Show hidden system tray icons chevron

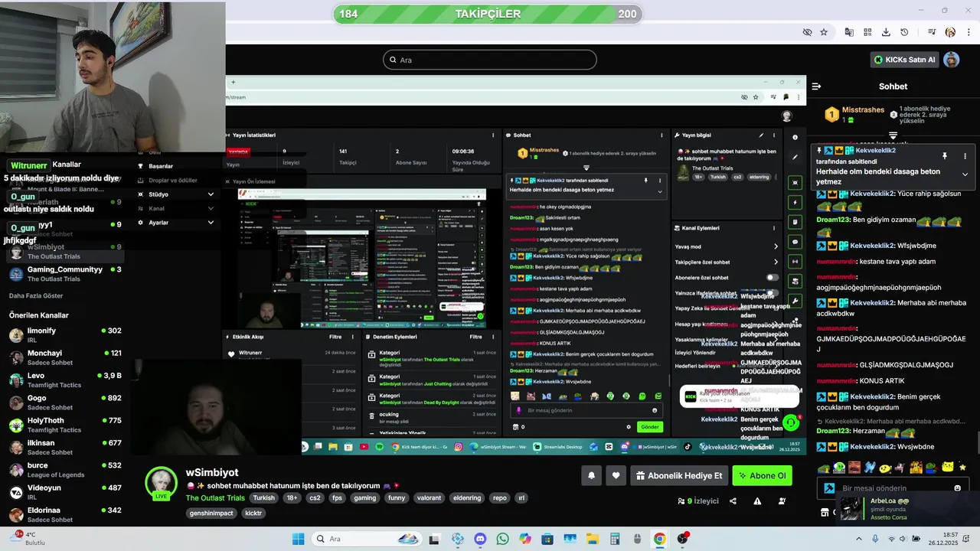click(858, 539)
